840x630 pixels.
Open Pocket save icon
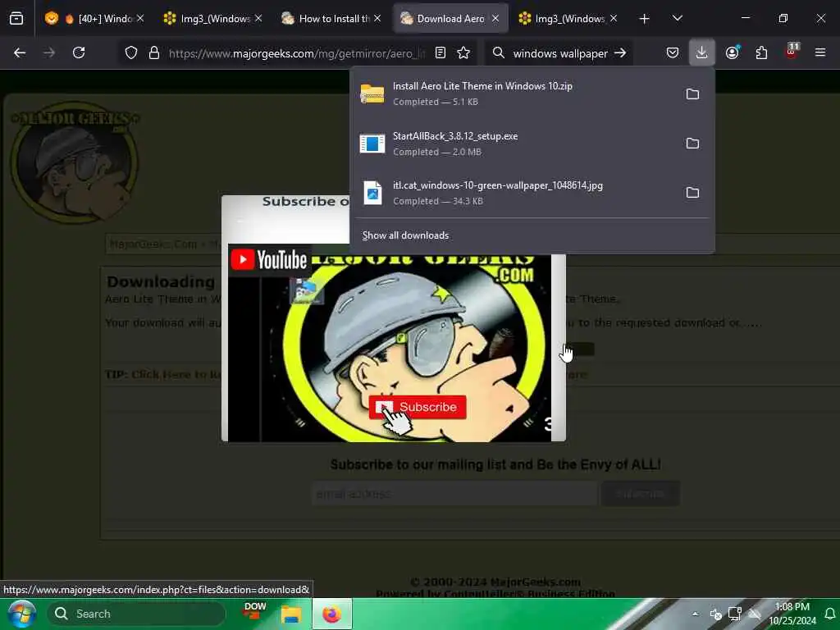click(x=673, y=52)
